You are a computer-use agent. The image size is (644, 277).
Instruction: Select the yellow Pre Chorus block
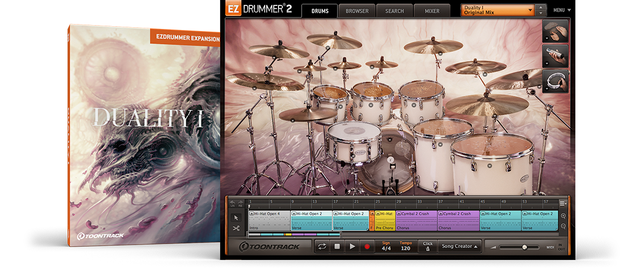(x=385, y=221)
